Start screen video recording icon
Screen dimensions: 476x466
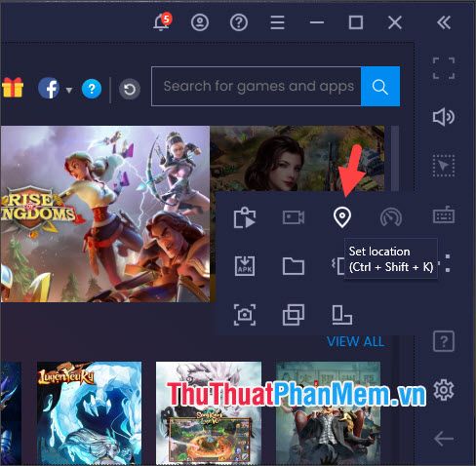pos(294,217)
